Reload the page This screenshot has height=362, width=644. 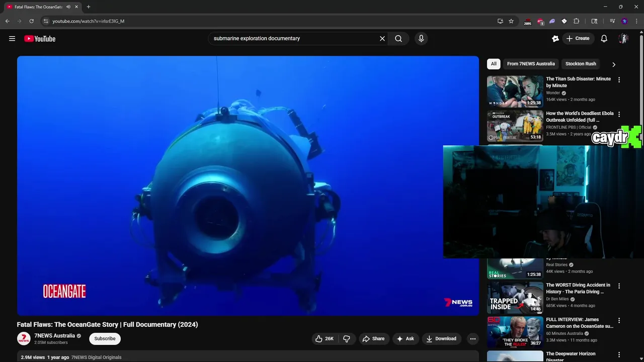pos(31,21)
